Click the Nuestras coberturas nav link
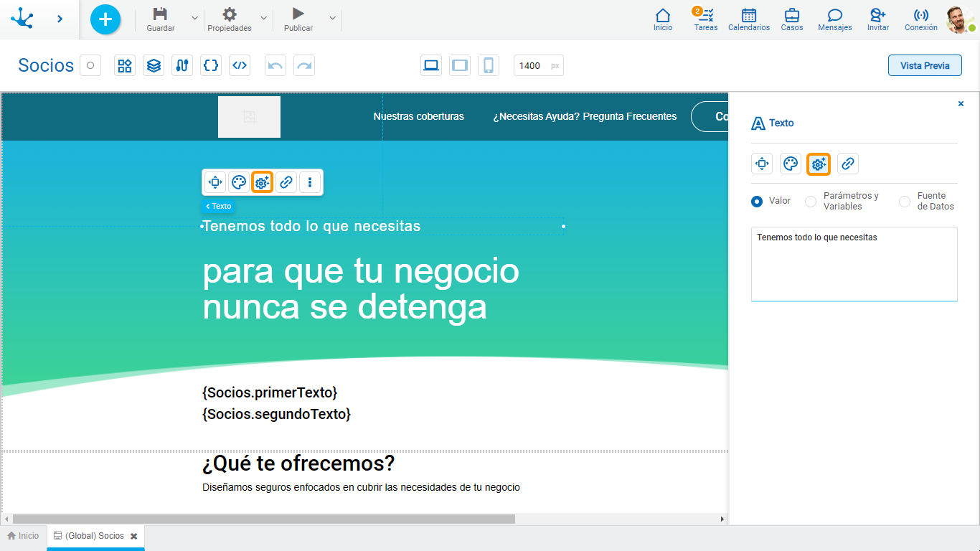The width and height of the screenshot is (980, 551). click(419, 116)
